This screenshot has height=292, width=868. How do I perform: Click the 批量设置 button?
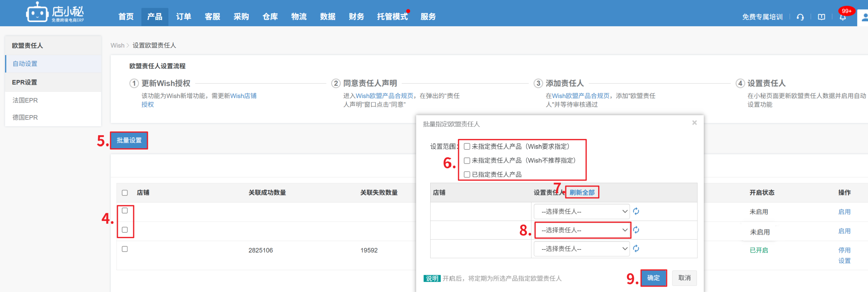tap(129, 140)
